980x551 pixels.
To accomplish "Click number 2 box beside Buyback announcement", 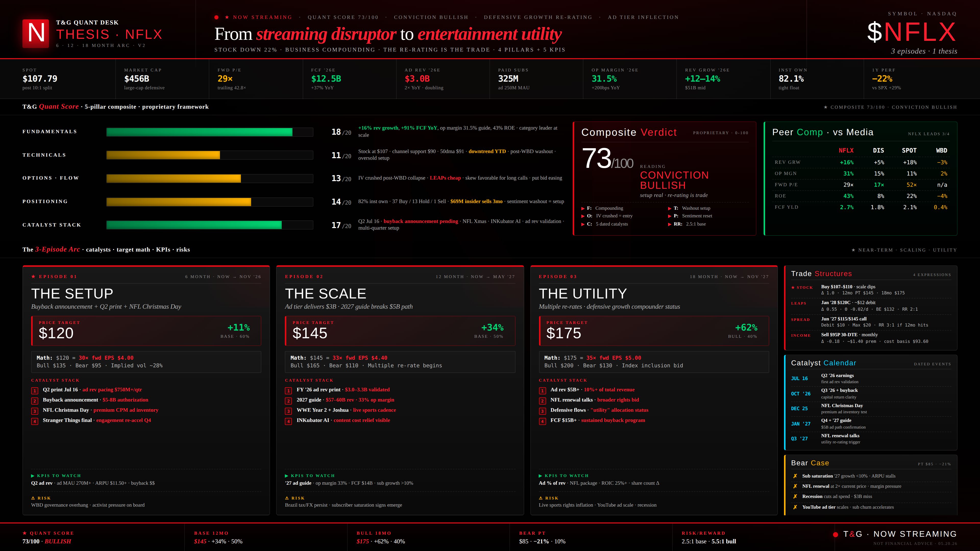I will (35, 401).
